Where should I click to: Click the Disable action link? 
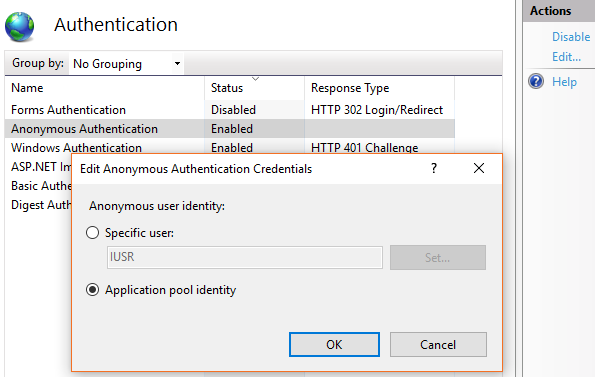coord(571,37)
